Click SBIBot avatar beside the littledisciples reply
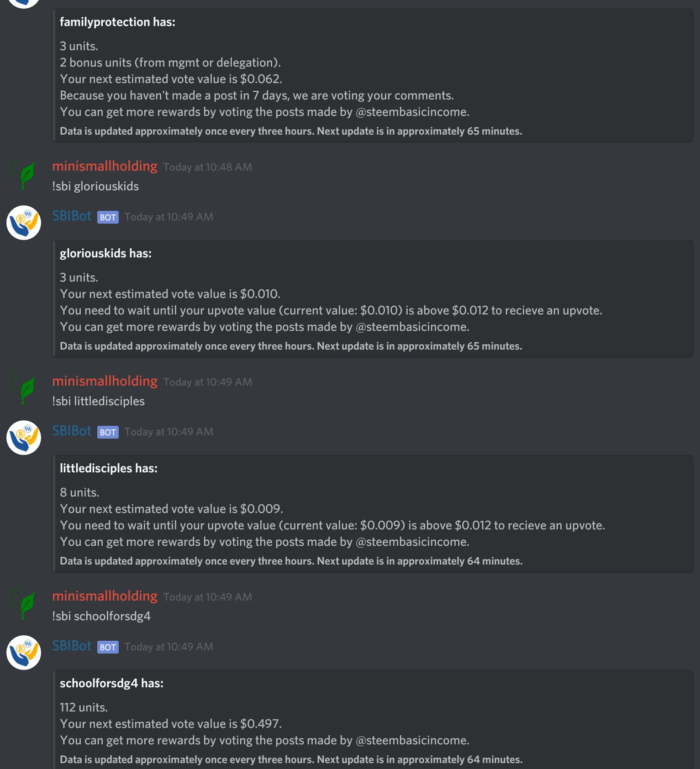 click(24, 438)
